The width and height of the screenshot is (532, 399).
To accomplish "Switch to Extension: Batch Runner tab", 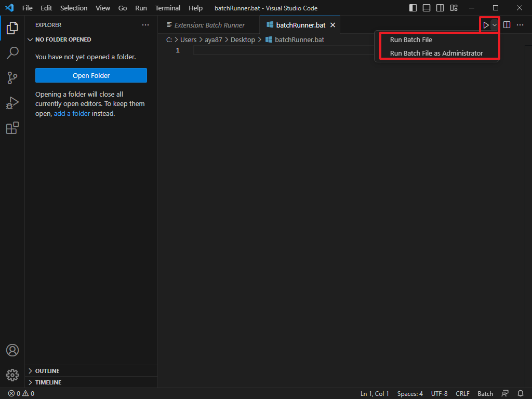I will (209, 25).
